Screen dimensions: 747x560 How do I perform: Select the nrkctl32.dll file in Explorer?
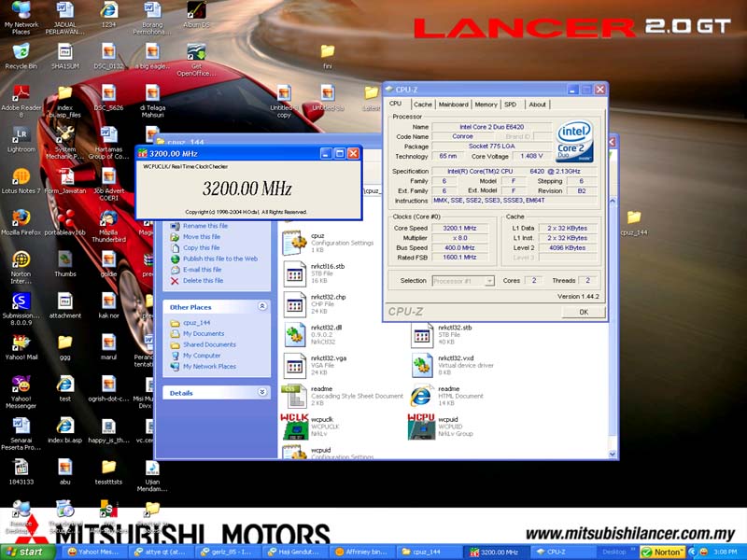(x=315, y=335)
